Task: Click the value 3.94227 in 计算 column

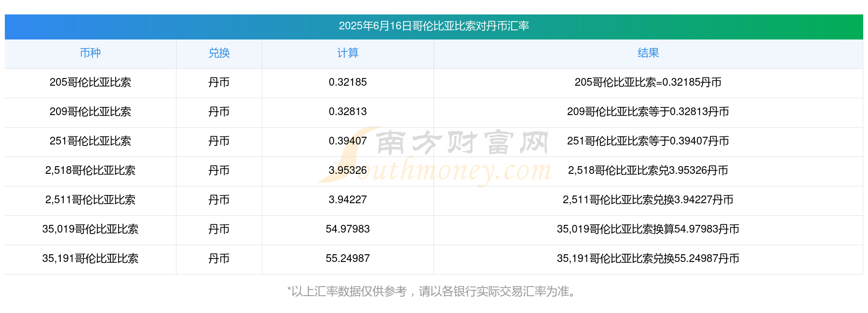Action: (348, 200)
